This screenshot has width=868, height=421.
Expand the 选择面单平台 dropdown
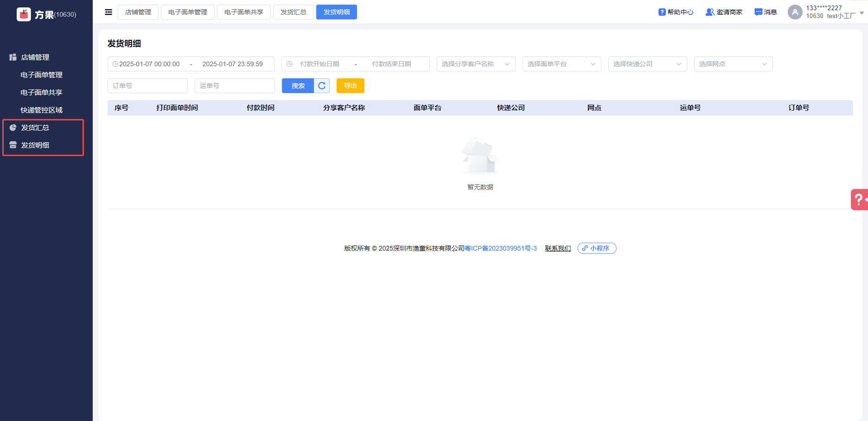pyautogui.click(x=562, y=64)
